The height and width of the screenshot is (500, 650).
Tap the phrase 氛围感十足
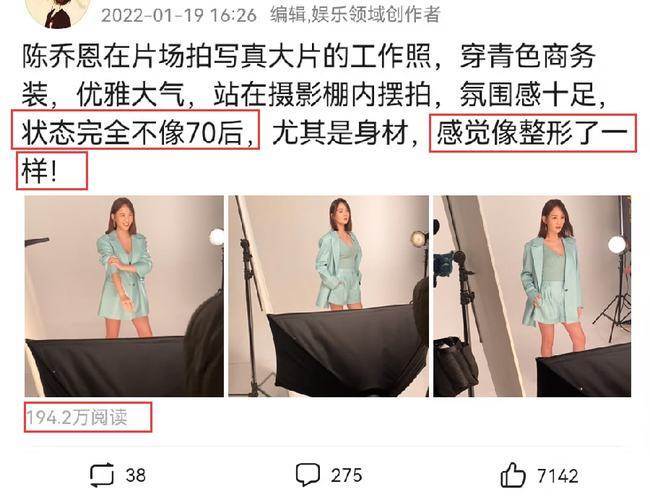tap(527, 95)
